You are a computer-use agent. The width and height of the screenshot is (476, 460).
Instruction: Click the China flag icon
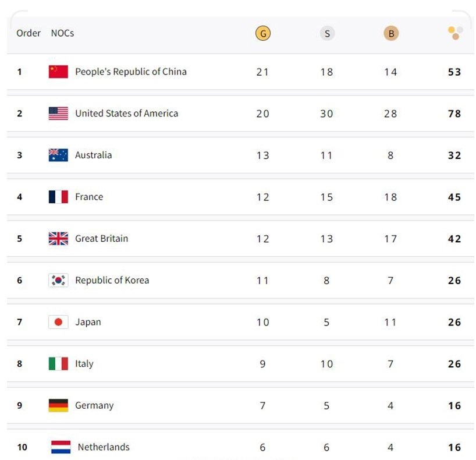pyautogui.click(x=58, y=72)
